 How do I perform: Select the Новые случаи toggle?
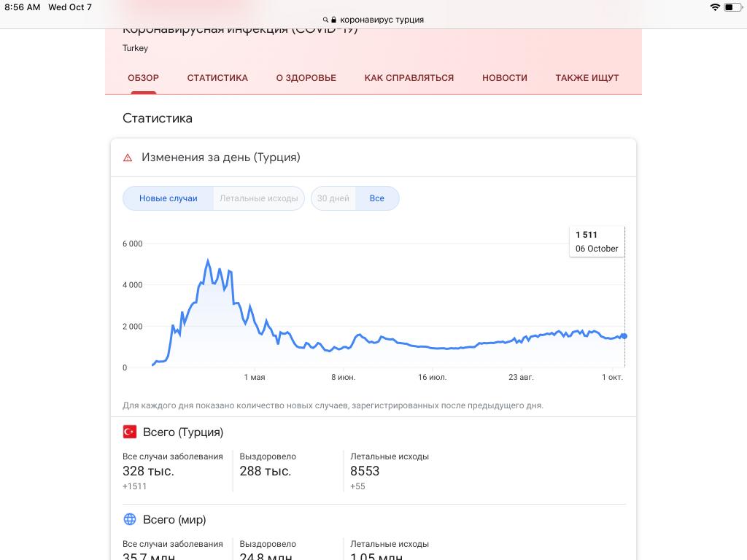(x=169, y=198)
